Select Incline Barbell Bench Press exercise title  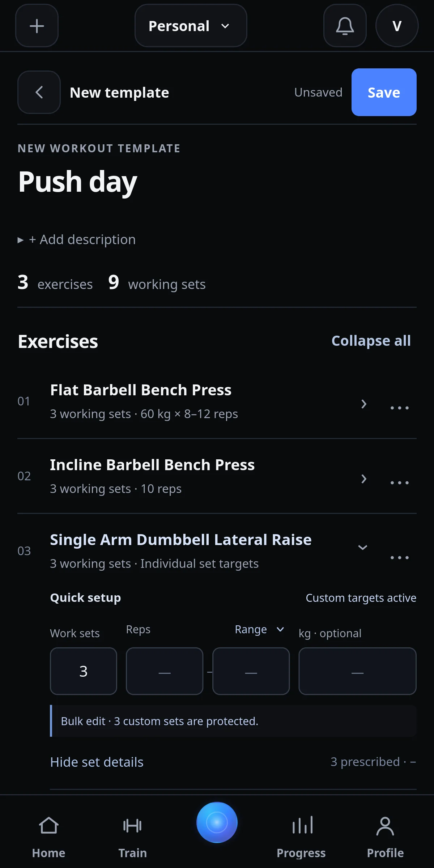152,465
